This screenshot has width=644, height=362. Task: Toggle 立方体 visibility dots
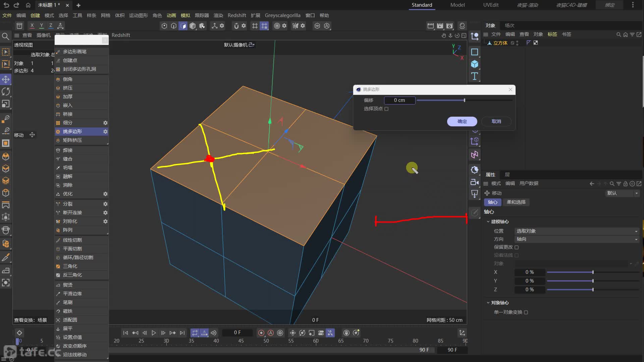[x=517, y=43]
